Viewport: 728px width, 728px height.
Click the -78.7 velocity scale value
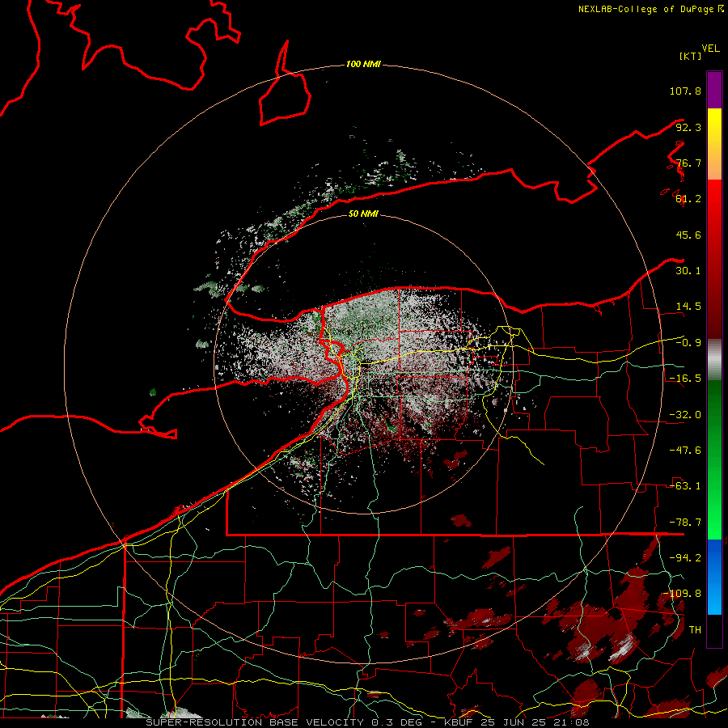(685, 523)
